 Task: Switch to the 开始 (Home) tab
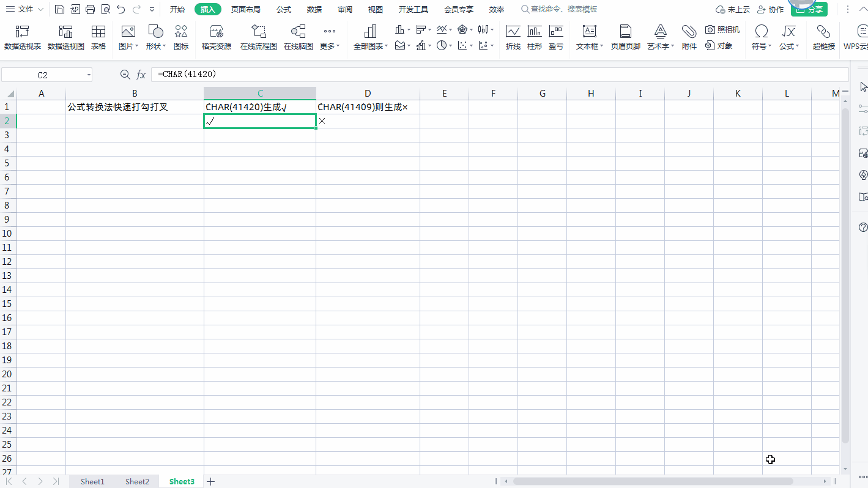point(177,9)
